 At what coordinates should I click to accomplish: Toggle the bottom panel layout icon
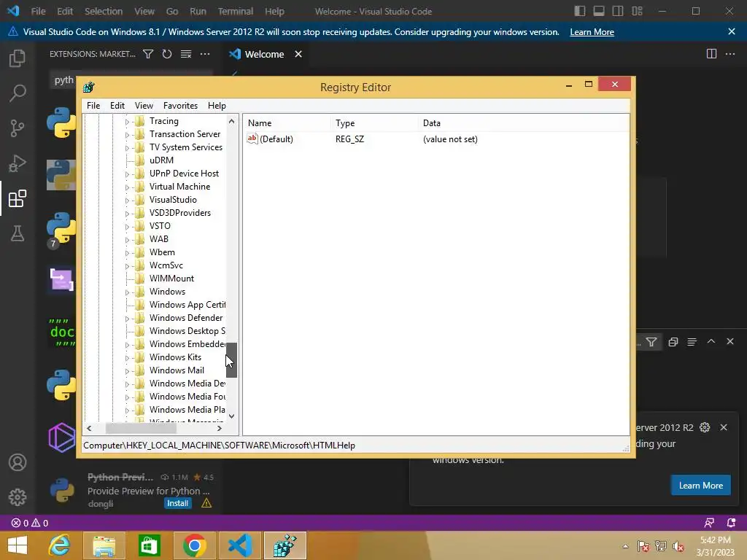coord(599,11)
